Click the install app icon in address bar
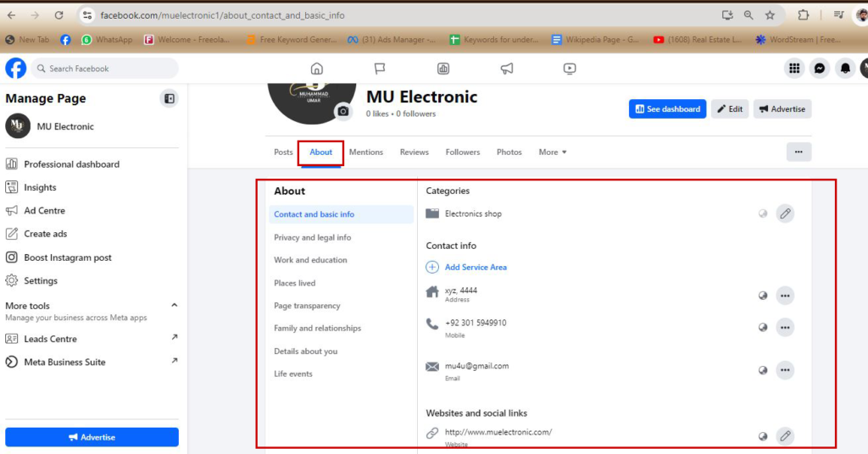 (x=727, y=15)
